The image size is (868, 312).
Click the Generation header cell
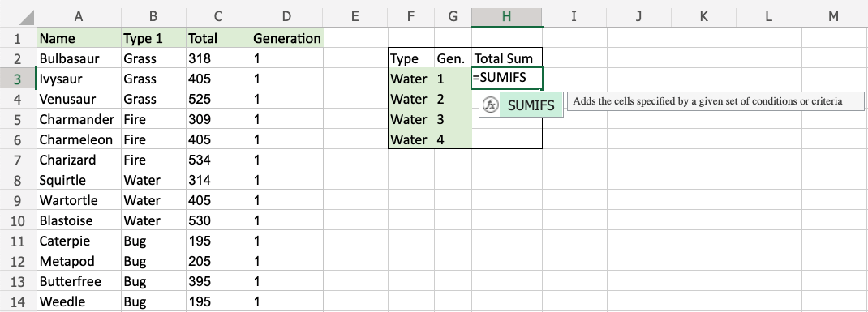point(286,38)
